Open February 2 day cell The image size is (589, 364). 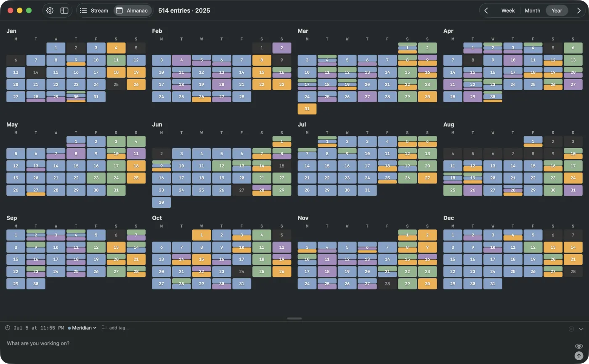click(x=282, y=48)
